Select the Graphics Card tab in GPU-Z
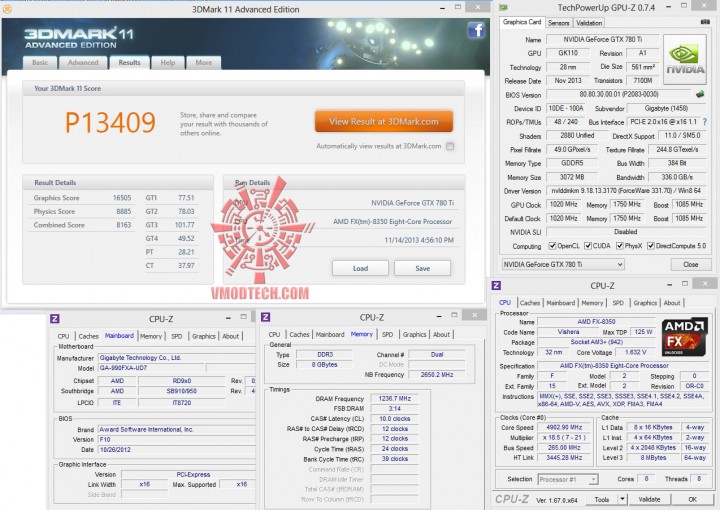The height and width of the screenshot is (510, 720). (522, 22)
